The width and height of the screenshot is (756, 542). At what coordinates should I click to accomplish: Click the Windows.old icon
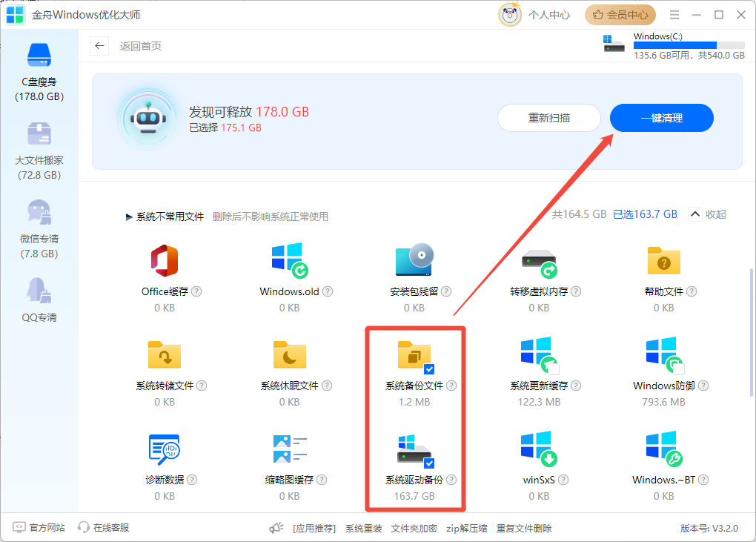pyautogui.click(x=289, y=260)
